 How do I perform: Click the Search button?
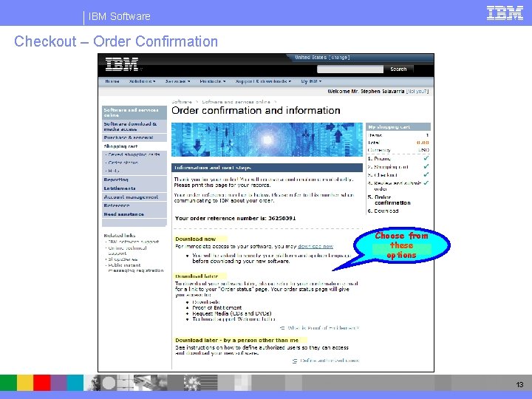click(x=398, y=69)
